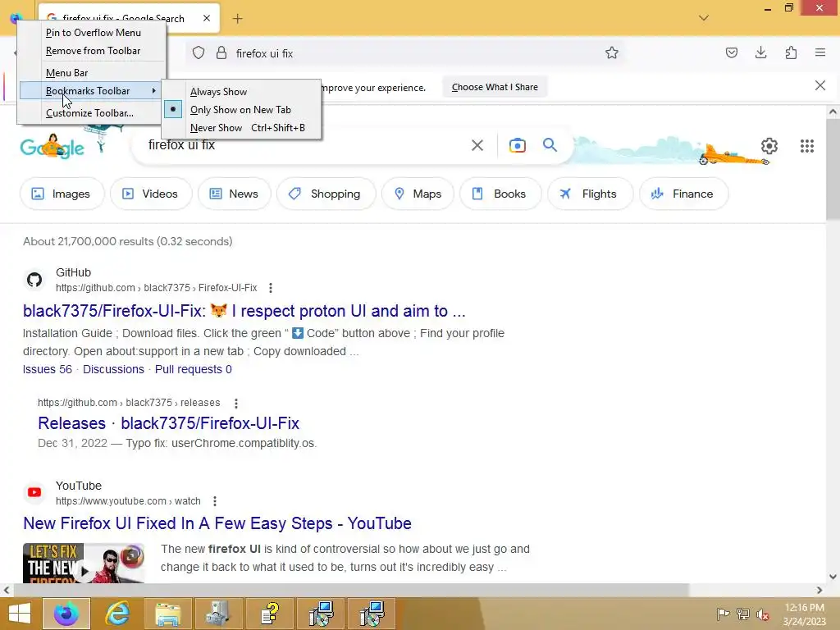
Task: Filter results by Shopping
Action: pyautogui.click(x=326, y=194)
